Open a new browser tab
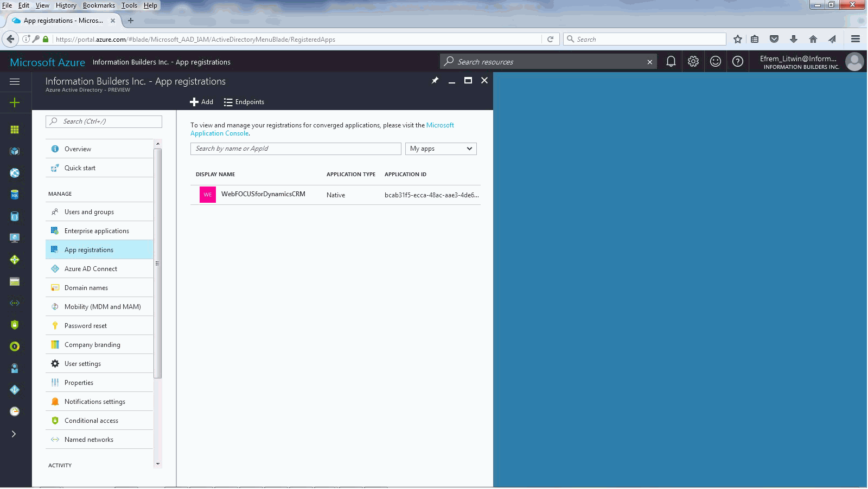868x489 pixels. (x=130, y=21)
